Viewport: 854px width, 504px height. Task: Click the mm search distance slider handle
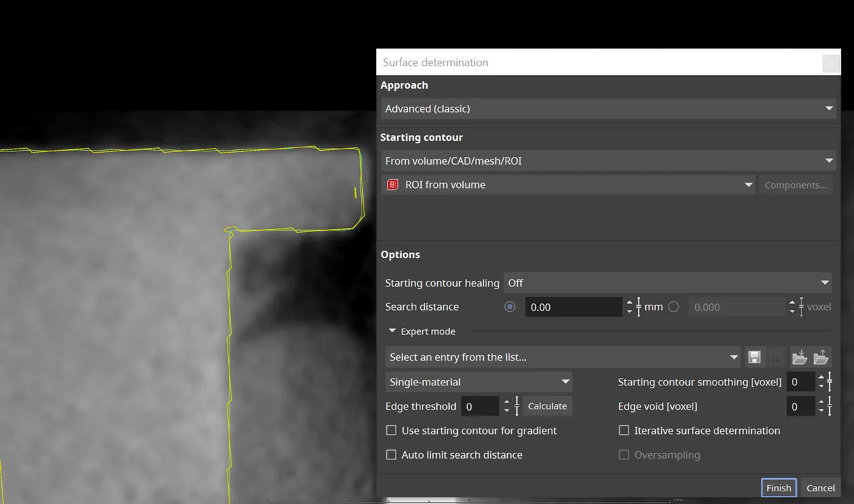(x=638, y=307)
